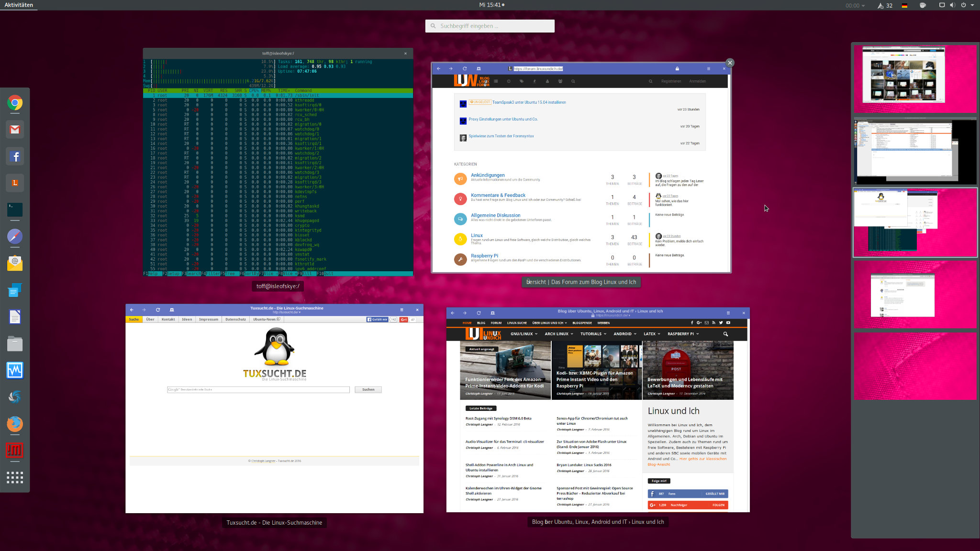This screenshot has width=980, height=551.
Task: Select the Google+ icon in the blog social bar
Action: [699, 322]
